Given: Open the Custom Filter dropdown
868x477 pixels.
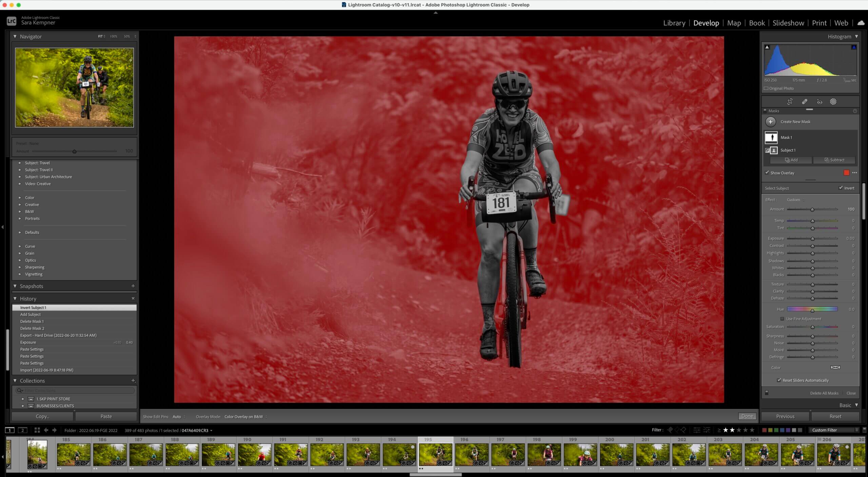Looking at the screenshot, I should 834,430.
